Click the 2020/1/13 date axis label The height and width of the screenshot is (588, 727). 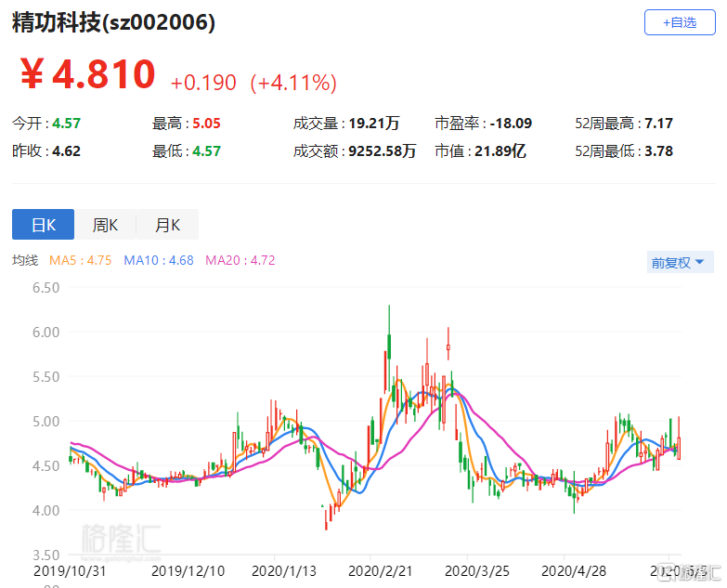[284, 571]
